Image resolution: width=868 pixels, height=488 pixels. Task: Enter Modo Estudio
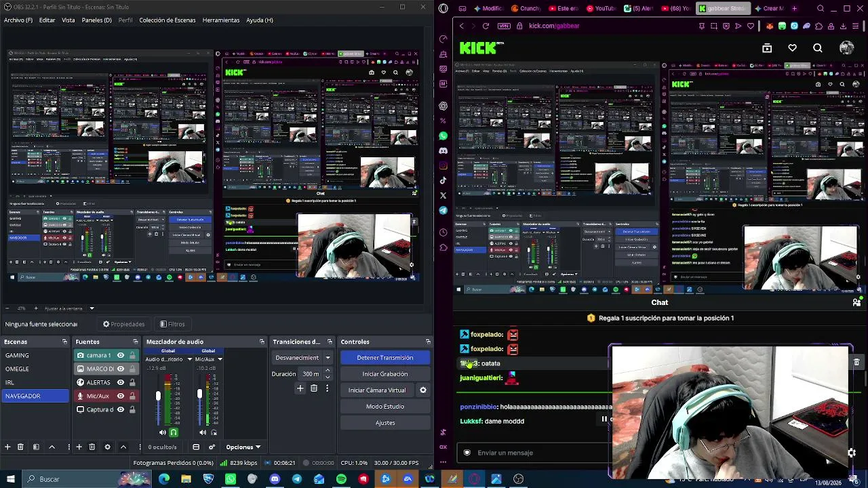coord(385,407)
